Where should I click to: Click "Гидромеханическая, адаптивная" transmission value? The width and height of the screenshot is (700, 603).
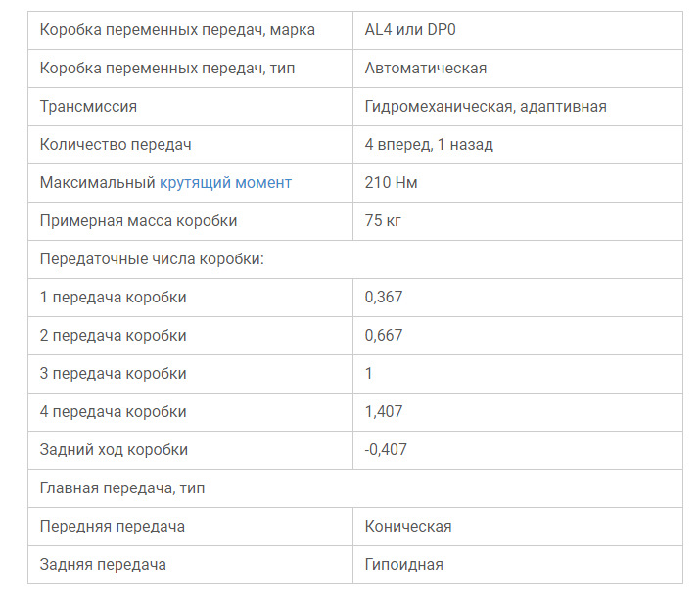click(x=485, y=107)
